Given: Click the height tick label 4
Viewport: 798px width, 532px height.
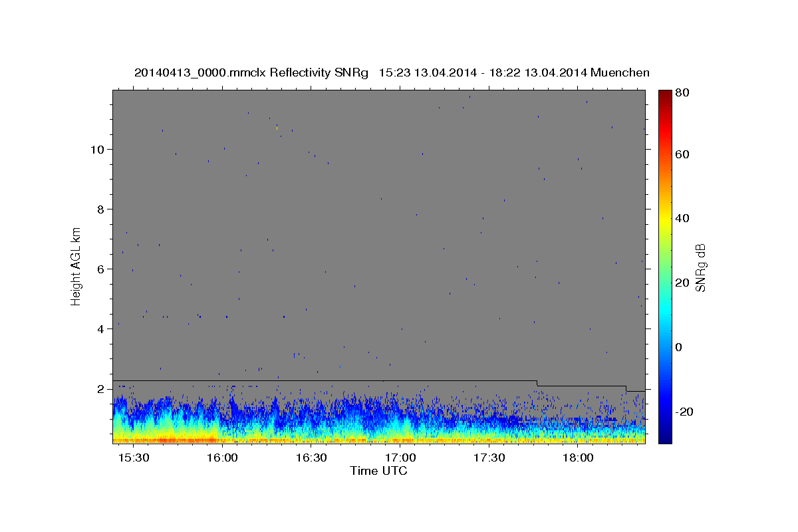Looking at the screenshot, I should click(x=101, y=329).
